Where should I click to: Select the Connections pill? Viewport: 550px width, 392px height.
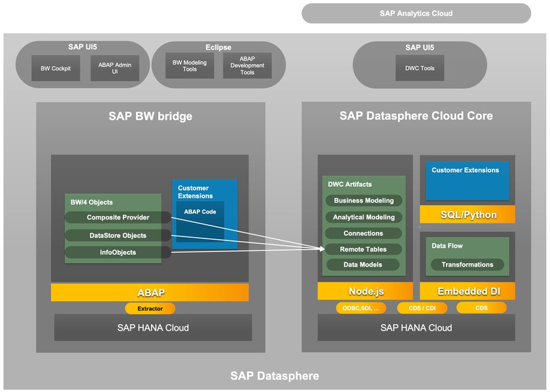click(x=364, y=233)
